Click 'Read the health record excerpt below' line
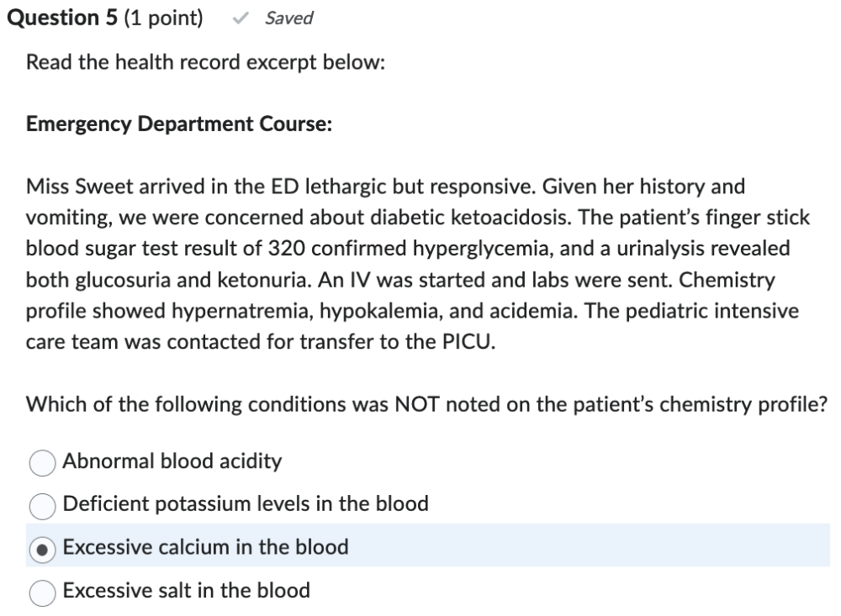The height and width of the screenshot is (616, 841). [205, 63]
